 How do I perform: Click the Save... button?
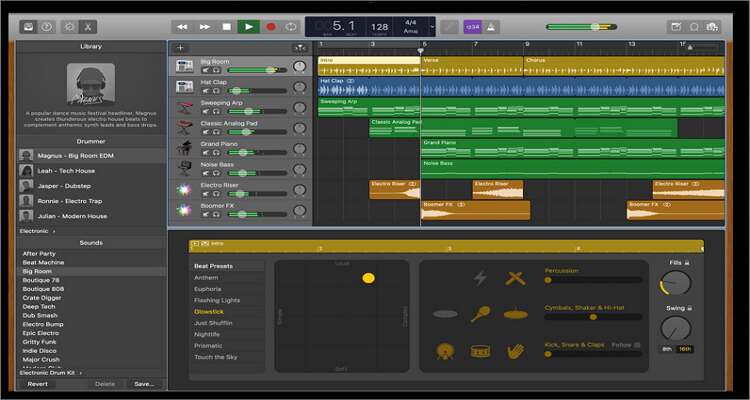point(144,384)
